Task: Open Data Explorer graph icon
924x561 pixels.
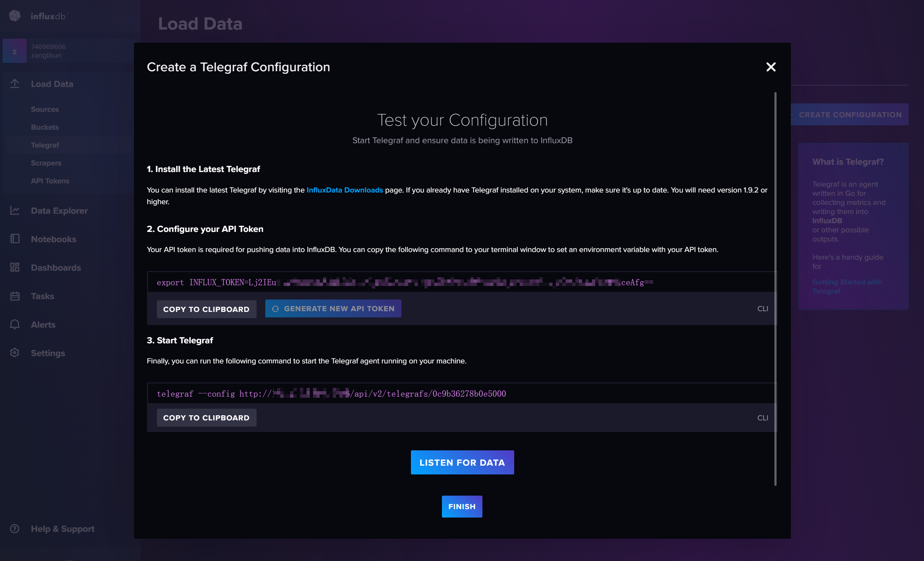Action: (15, 210)
